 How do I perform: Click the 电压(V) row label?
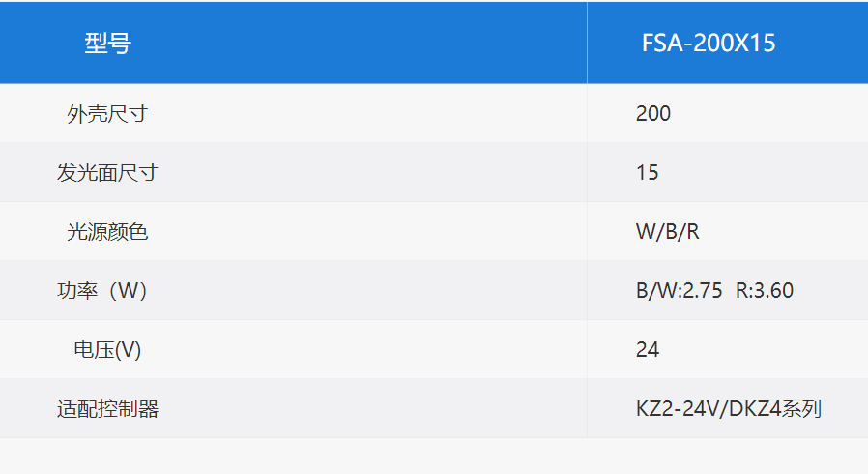(107, 350)
